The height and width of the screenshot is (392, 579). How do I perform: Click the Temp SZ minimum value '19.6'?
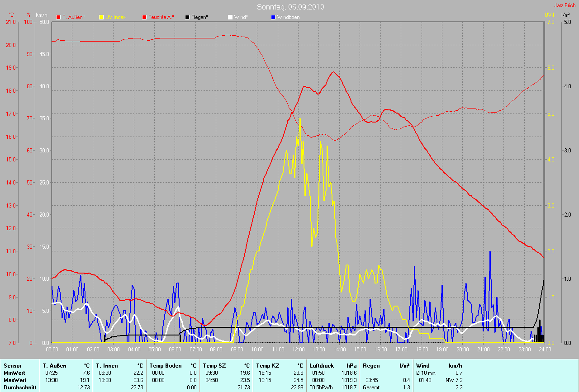245,373
